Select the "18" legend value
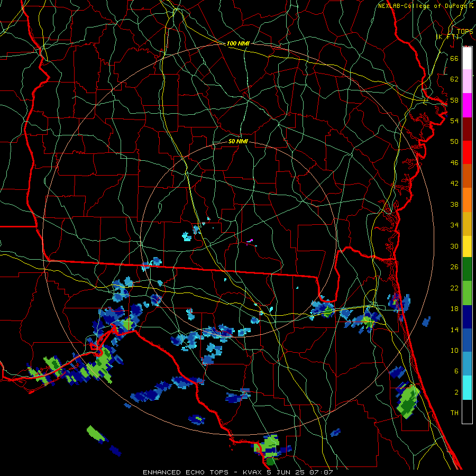 pyautogui.click(x=454, y=309)
